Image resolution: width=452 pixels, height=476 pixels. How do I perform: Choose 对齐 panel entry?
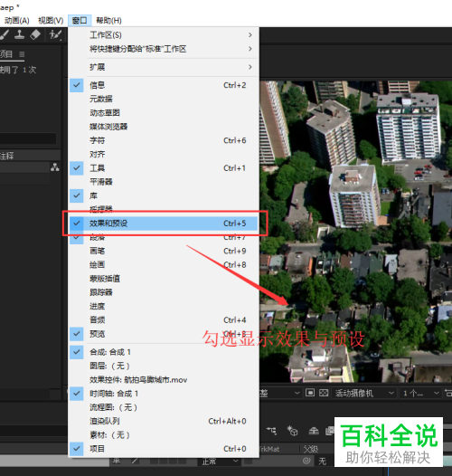pyautogui.click(x=164, y=154)
